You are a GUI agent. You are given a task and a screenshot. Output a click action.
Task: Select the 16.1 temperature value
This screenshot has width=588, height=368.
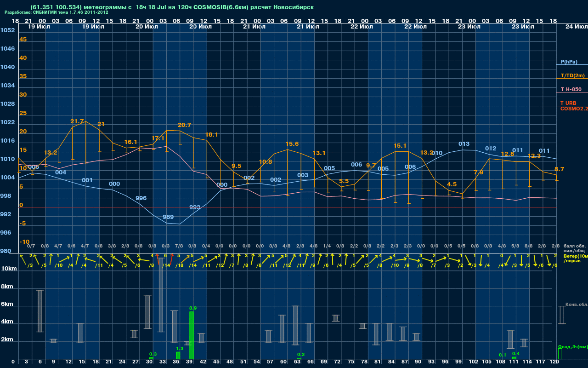tap(131, 142)
